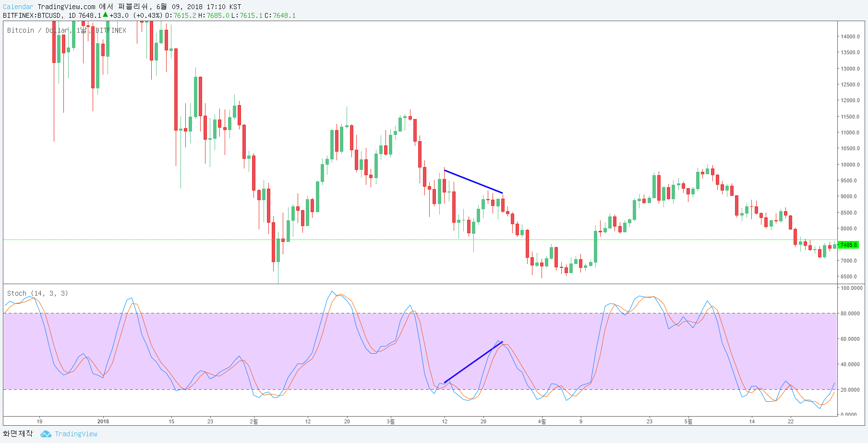Screen dimensions: 868x443
Task: Click the 2월 label on time axis
Action: point(253,421)
